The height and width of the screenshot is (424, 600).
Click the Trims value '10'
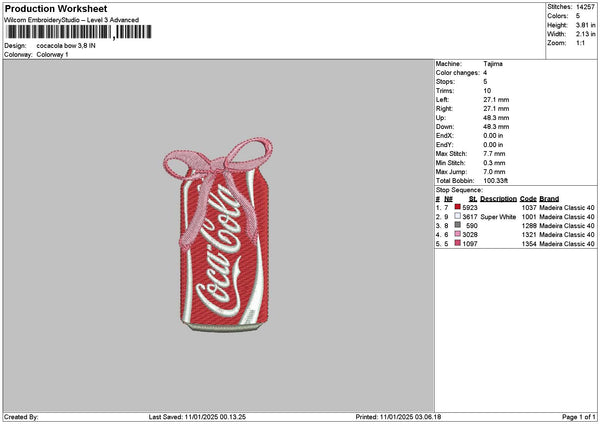pos(487,91)
